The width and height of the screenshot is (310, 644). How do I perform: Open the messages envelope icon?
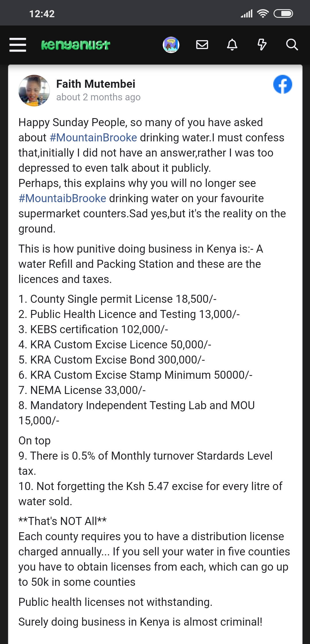click(202, 45)
